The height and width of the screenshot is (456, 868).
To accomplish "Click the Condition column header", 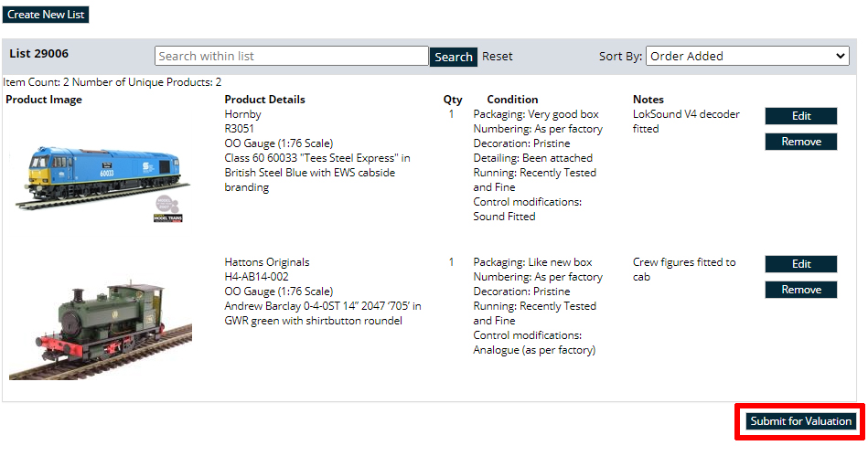I will (x=512, y=100).
